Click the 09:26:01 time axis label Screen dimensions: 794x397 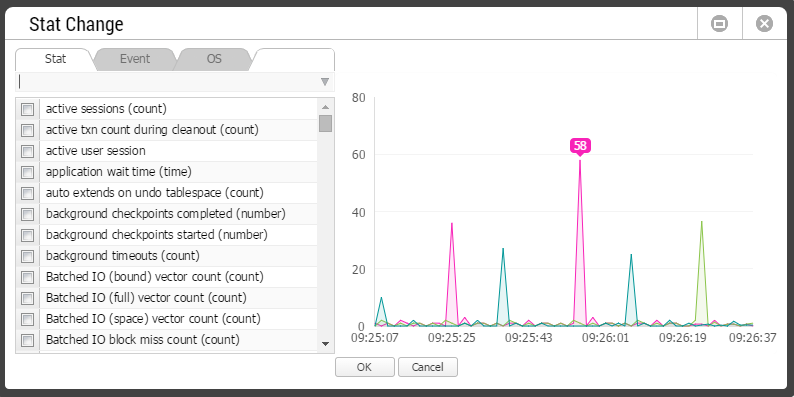(x=605, y=338)
